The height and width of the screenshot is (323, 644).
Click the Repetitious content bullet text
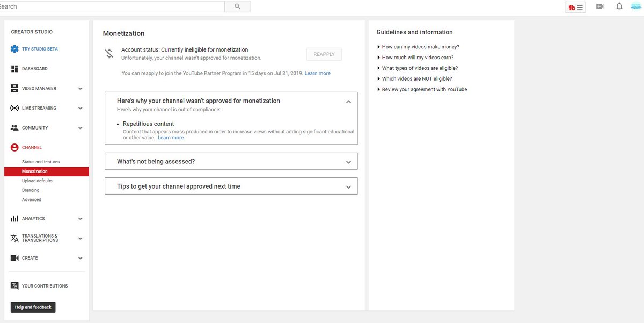pos(149,124)
